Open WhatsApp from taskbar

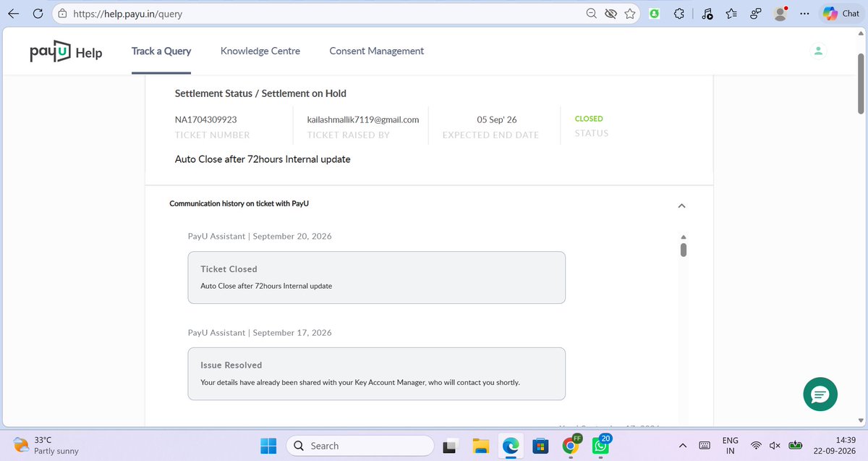tap(600, 445)
